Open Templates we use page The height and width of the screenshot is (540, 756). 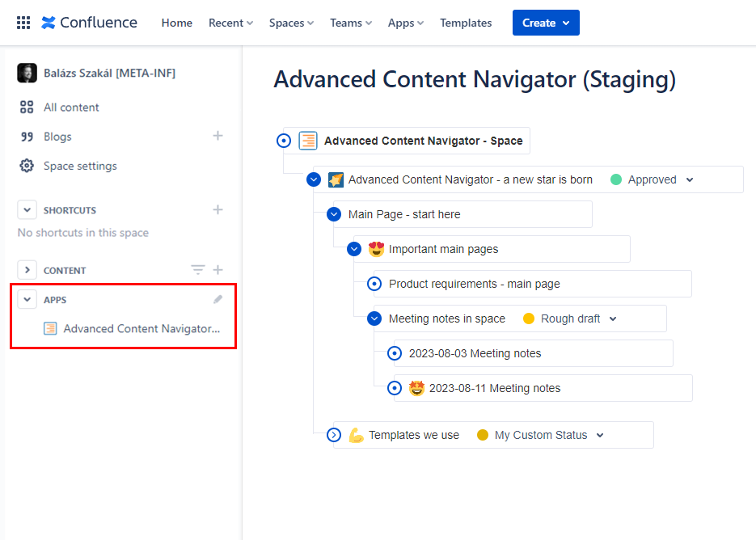[x=414, y=435]
